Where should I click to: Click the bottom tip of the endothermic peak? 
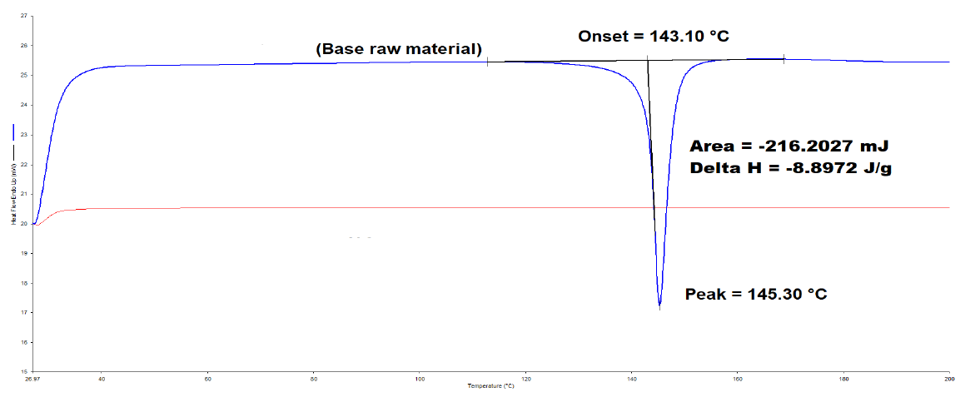(x=659, y=307)
